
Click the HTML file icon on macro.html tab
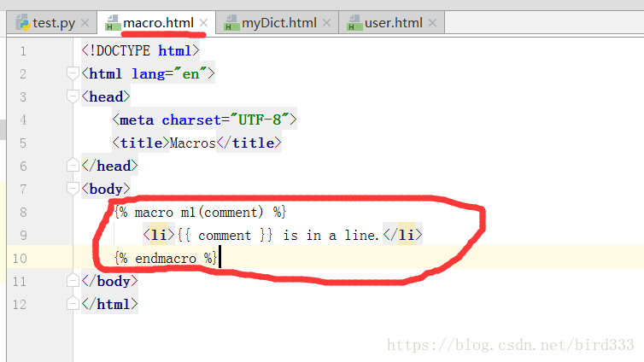pyautogui.click(x=112, y=22)
